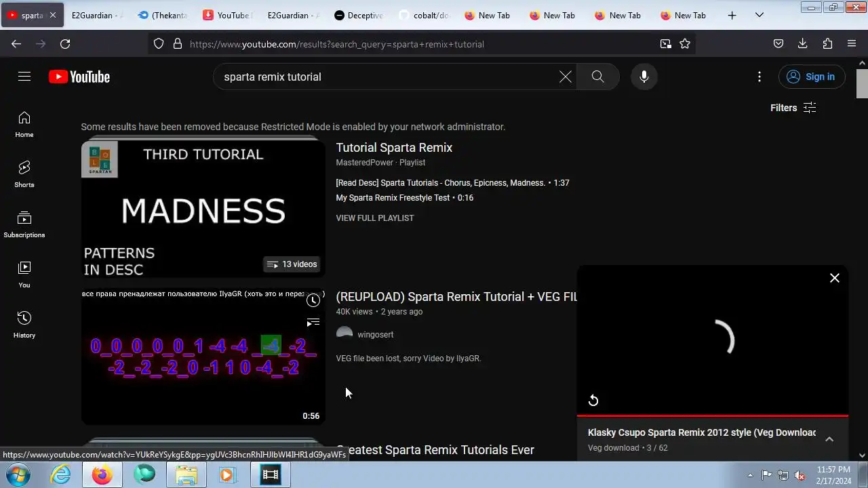The width and height of the screenshot is (868, 488).
Task: Open MasteredPower channel link
Action: pyautogui.click(x=365, y=163)
